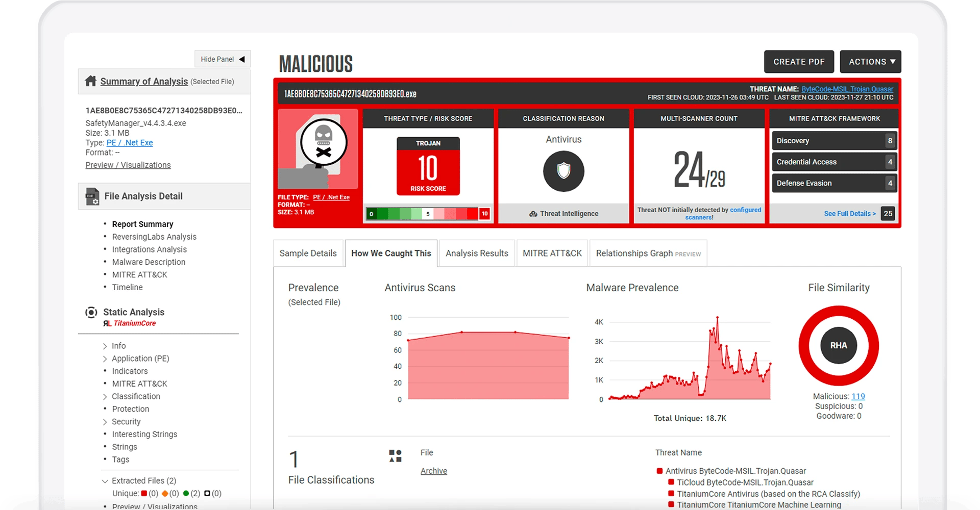Open Malware Description item
The width and height of the screenshot is (980, 510).
(x=149, y=262)
